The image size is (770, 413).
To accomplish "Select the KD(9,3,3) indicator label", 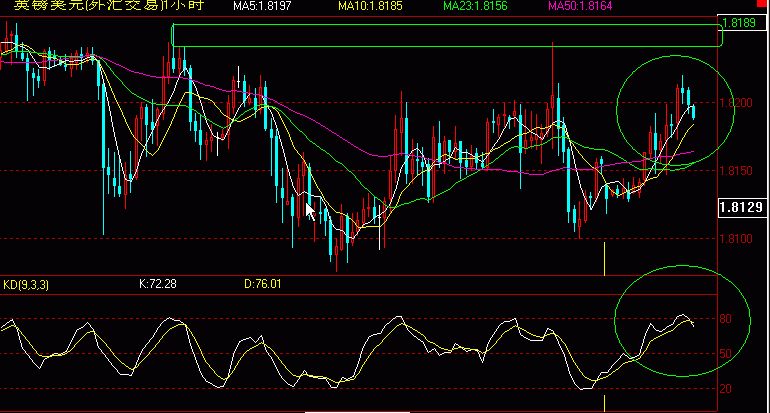I will coord(26,285).
